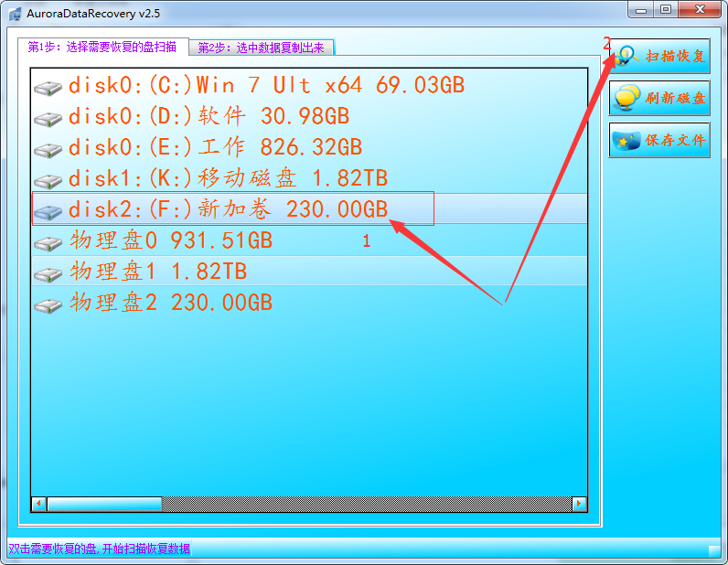
Task: Maximize the AuroraDataRecovery window
Action: [x=666, y=9]
